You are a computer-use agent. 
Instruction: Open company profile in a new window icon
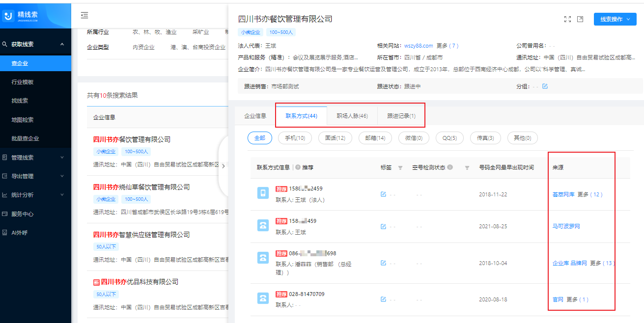(x=581, y=19)
